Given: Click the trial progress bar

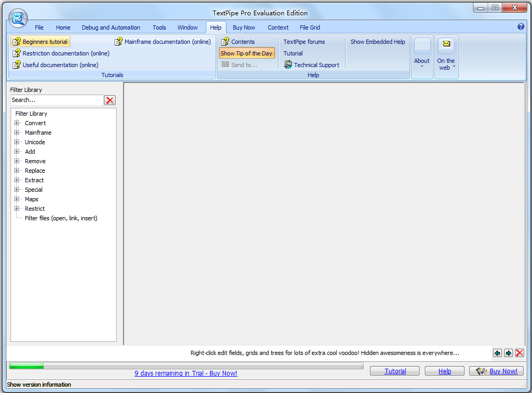Looking at the screenshot, I should click(x=186, y=366).
